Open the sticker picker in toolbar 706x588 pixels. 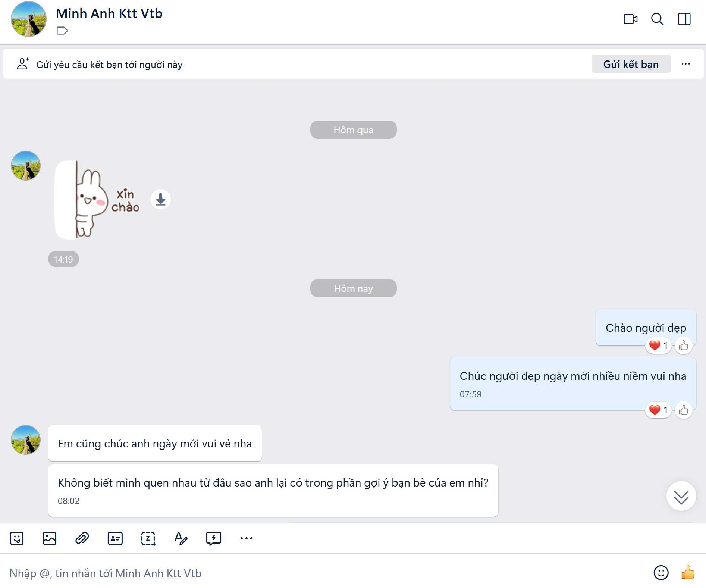pyautogui.click(x=17, y=538)
